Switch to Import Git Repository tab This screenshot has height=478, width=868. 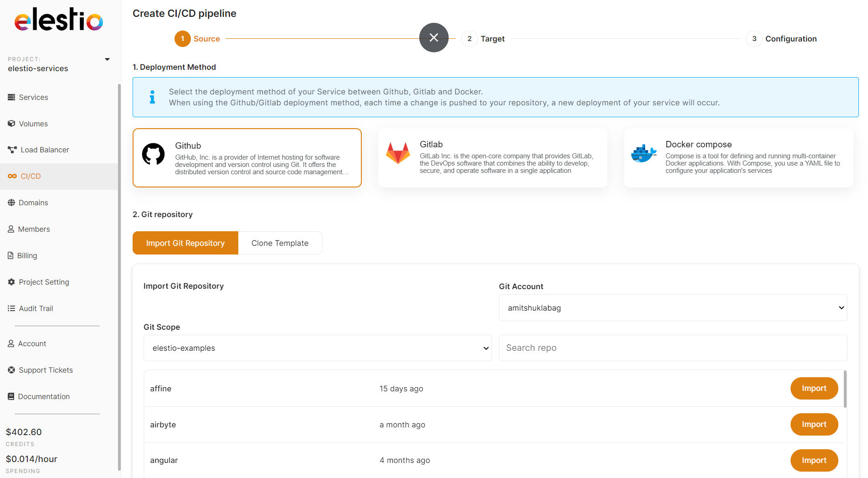[185, 243]
